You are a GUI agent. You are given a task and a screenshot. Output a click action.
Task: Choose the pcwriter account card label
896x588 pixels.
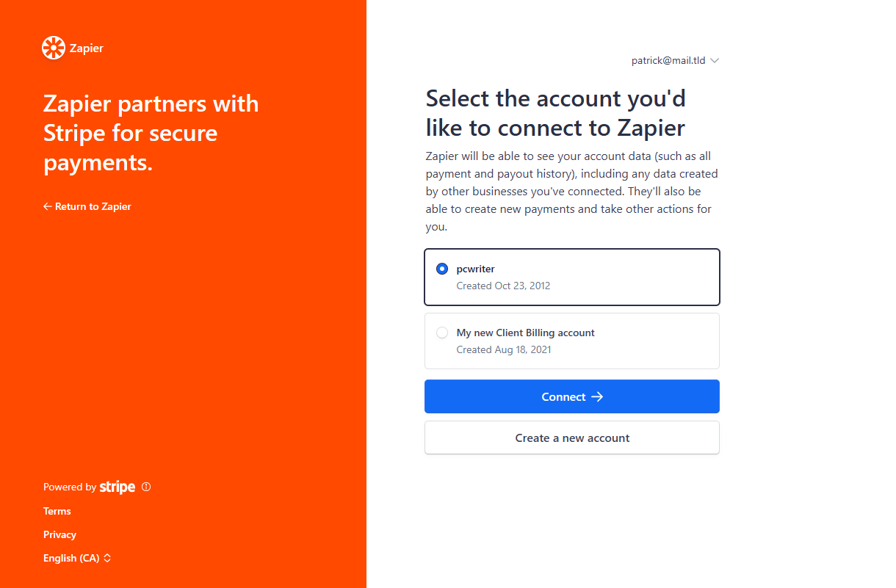point(476,269)
